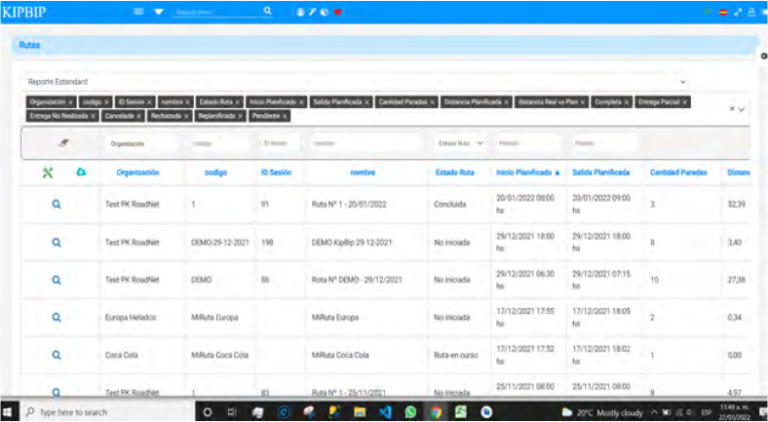Remove the Rechazada column tag
The height and width of the screenshot is (422, 768).
pyautogui.click(x=186, y=116)
